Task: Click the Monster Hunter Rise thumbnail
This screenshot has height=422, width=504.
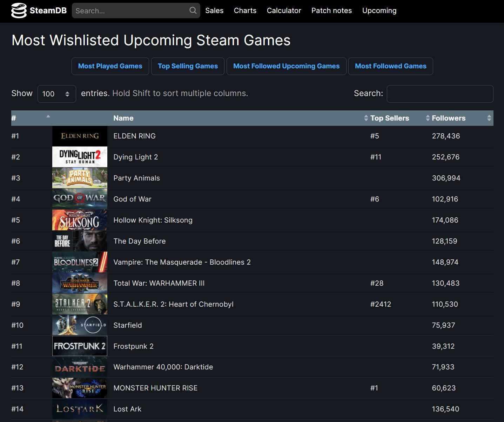Action: [x=80, y=388]
